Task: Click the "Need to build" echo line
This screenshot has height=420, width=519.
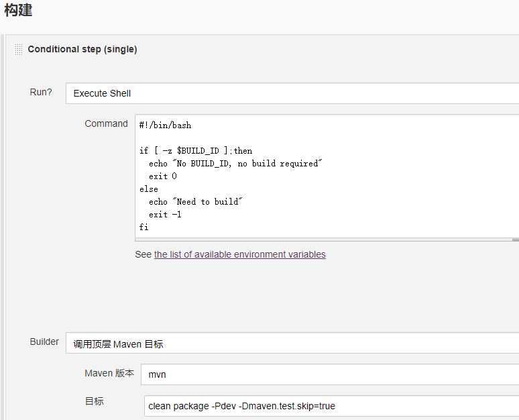Action: (196, 202)
